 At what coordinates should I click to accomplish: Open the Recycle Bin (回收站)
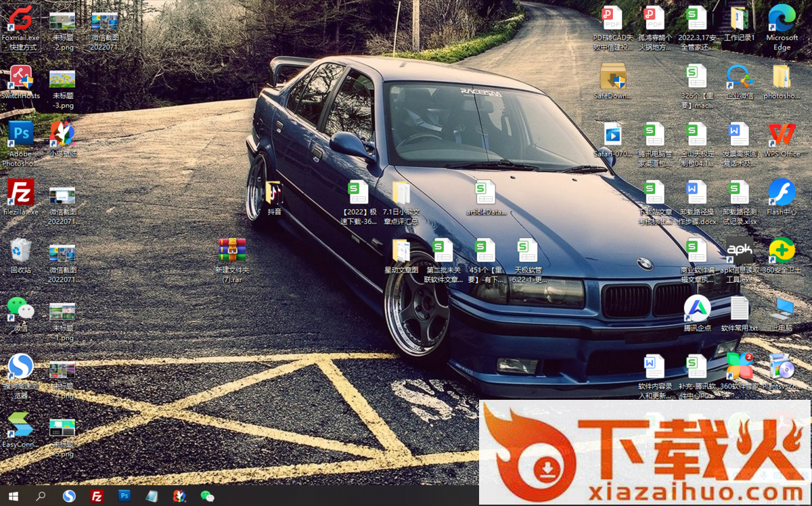[20, 251]
